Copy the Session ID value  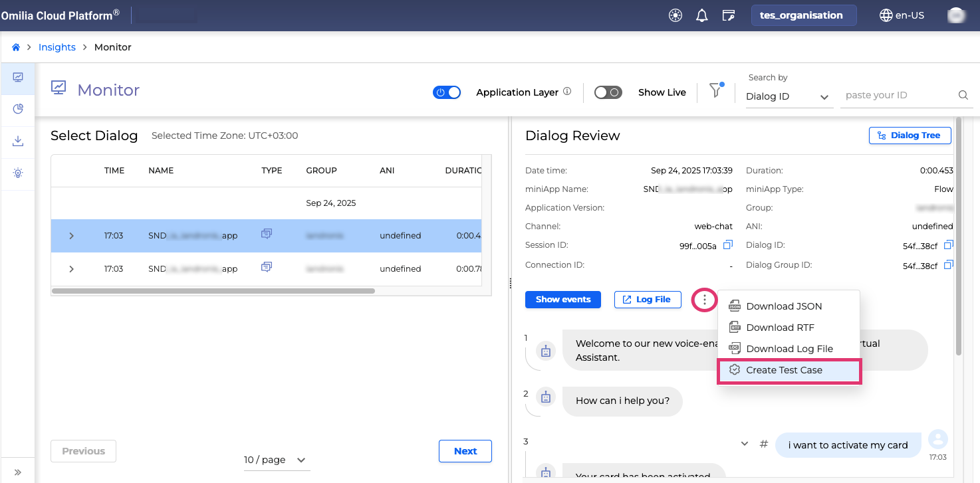click(x=728, y=245)
